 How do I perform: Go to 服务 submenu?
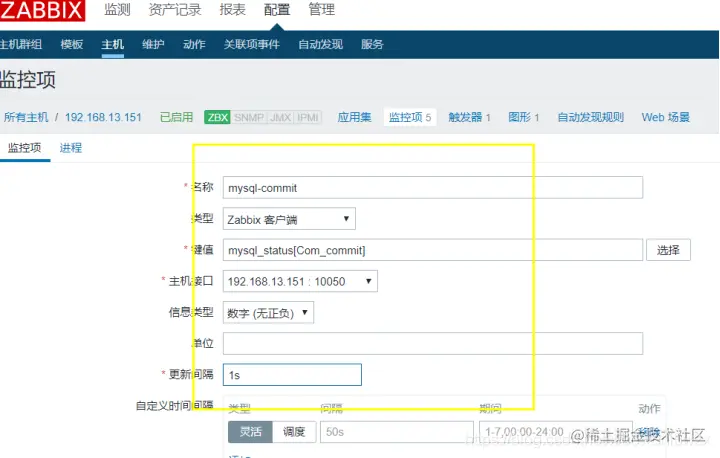click(372, 45)
